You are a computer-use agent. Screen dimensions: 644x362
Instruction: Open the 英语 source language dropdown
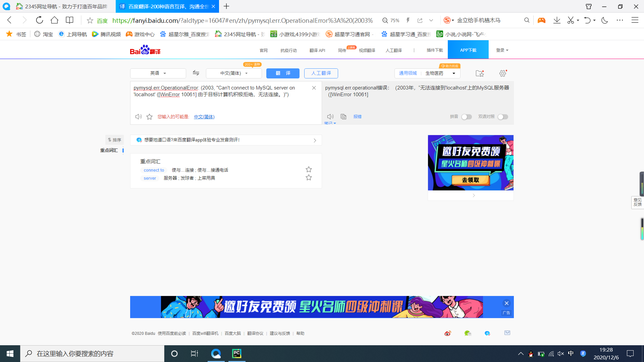158,73
